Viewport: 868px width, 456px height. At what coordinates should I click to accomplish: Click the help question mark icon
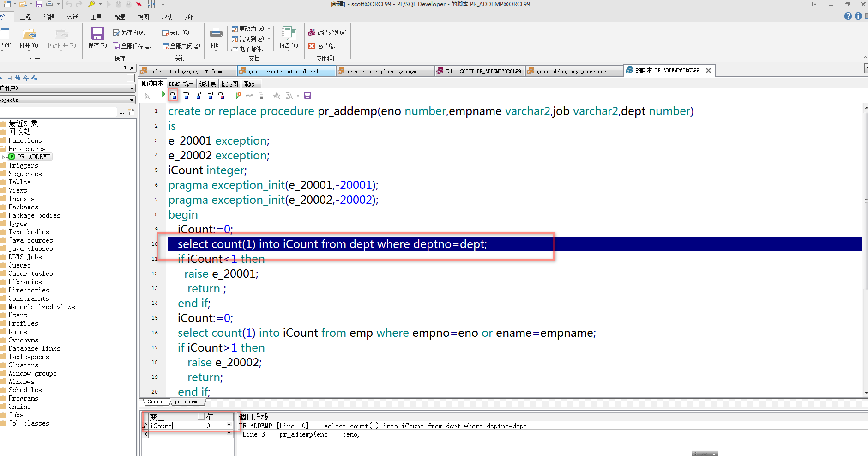(x=848, y=16)
